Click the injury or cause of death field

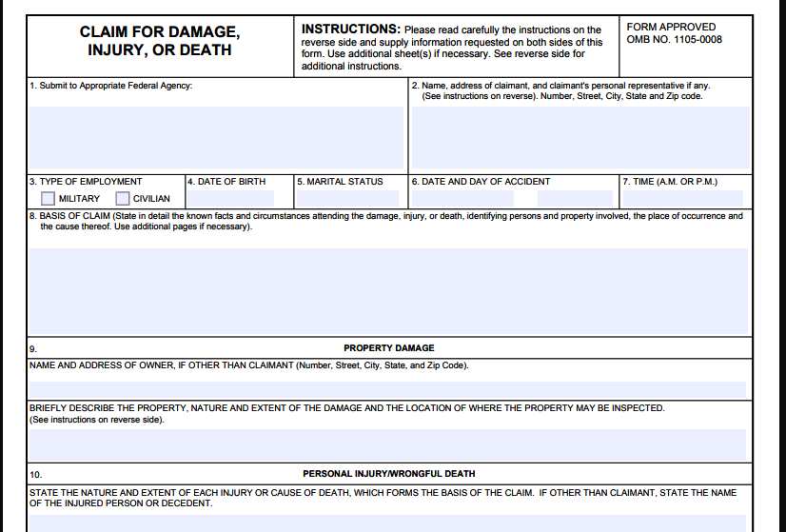click(x=388, y=523)
